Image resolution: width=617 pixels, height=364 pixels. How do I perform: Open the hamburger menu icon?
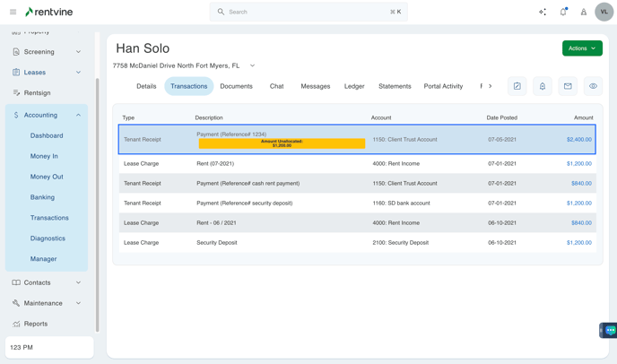tap(13, 12)
